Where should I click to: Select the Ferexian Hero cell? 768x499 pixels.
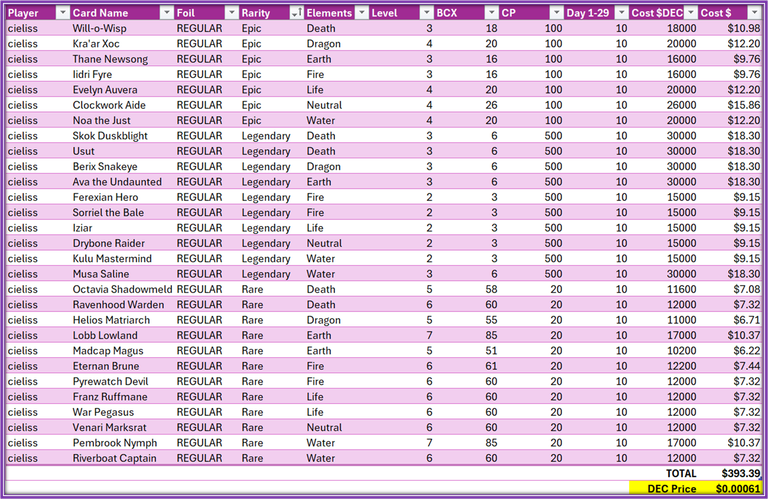(x=122, y=197)
